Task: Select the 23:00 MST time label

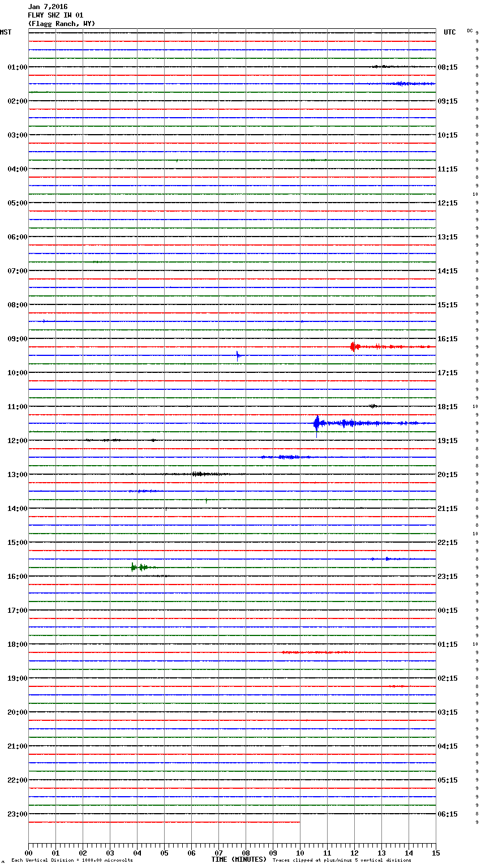Action: (17, 814)
